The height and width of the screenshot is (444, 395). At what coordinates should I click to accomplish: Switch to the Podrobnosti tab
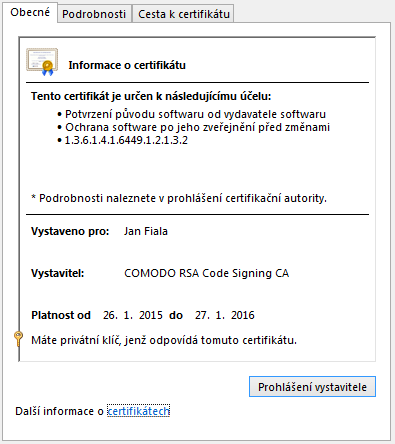pos(94,14)
